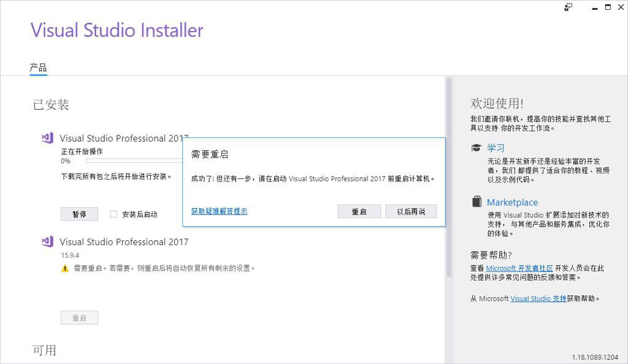The image size is (628, 364).
Task: Maximize the installer window
Action: [608, 7]
